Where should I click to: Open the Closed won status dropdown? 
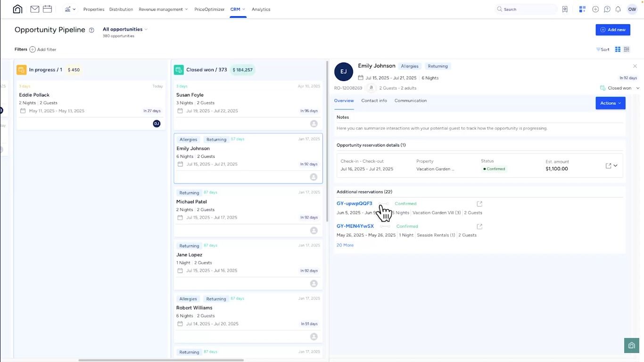click(619, 88)
